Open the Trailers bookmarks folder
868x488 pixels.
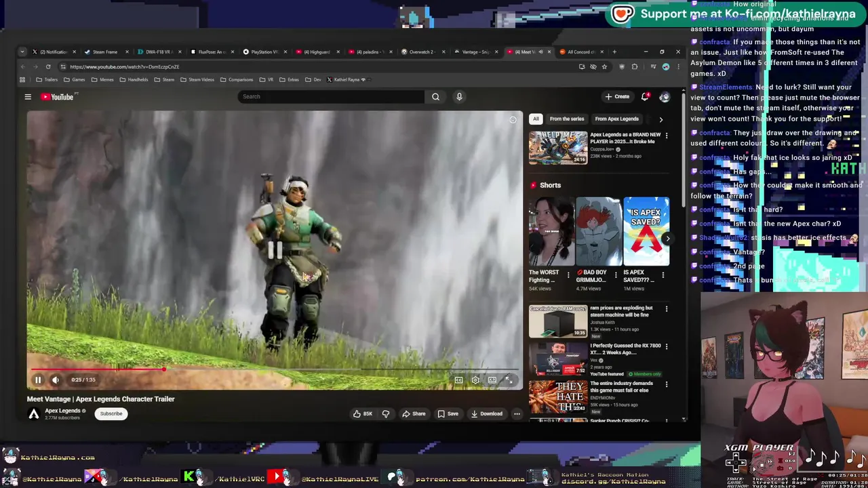click(47, 79)
